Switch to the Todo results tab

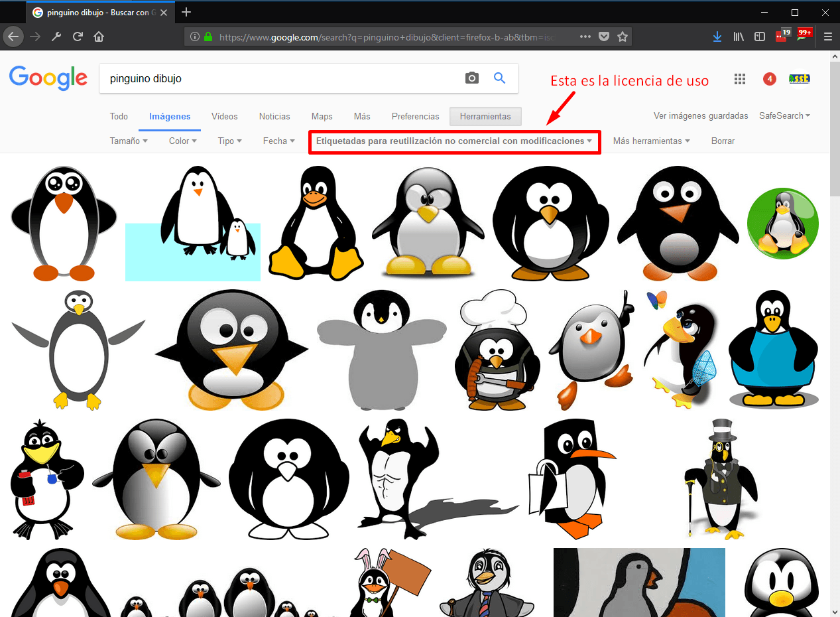point(119,116)
